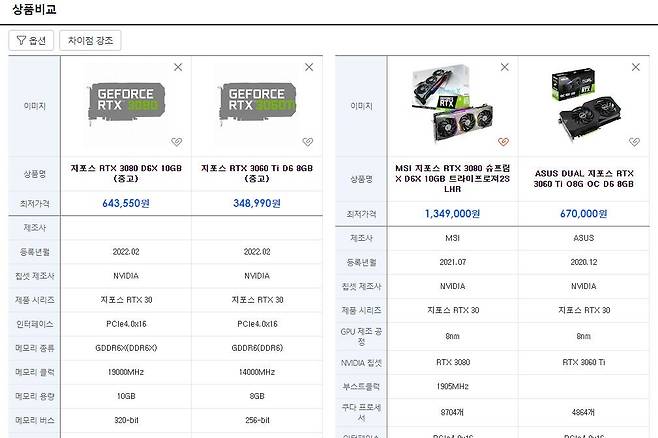Select the 19000MHz memory clock value

(126, 372)
